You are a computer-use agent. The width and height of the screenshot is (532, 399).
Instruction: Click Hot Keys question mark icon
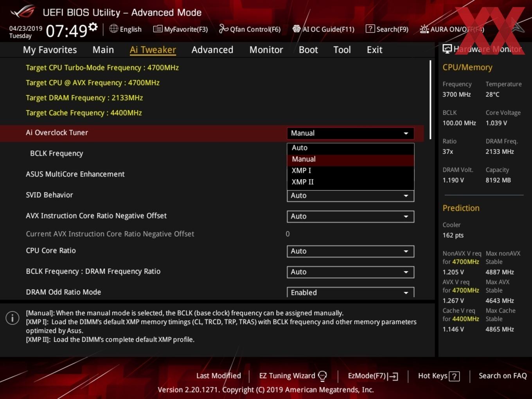click(x=454, y=376)
